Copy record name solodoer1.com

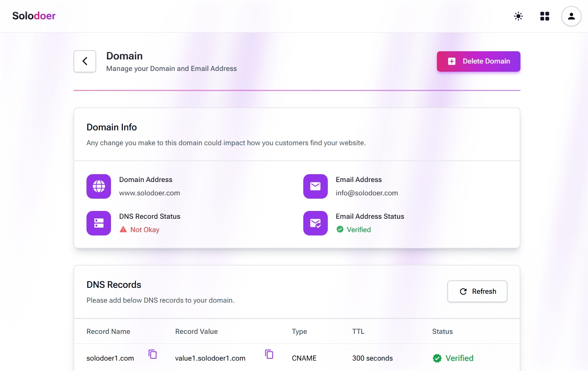pyautogui.click(x=153, y=354)
